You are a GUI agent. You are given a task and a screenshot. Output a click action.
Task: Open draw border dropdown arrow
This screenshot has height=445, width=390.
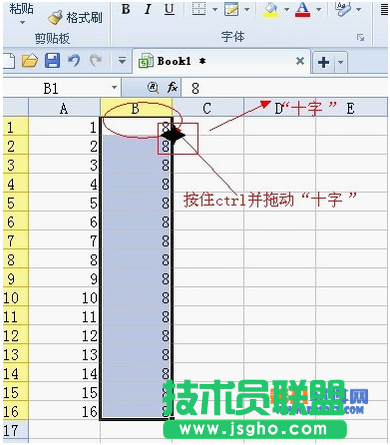point(247,9)
